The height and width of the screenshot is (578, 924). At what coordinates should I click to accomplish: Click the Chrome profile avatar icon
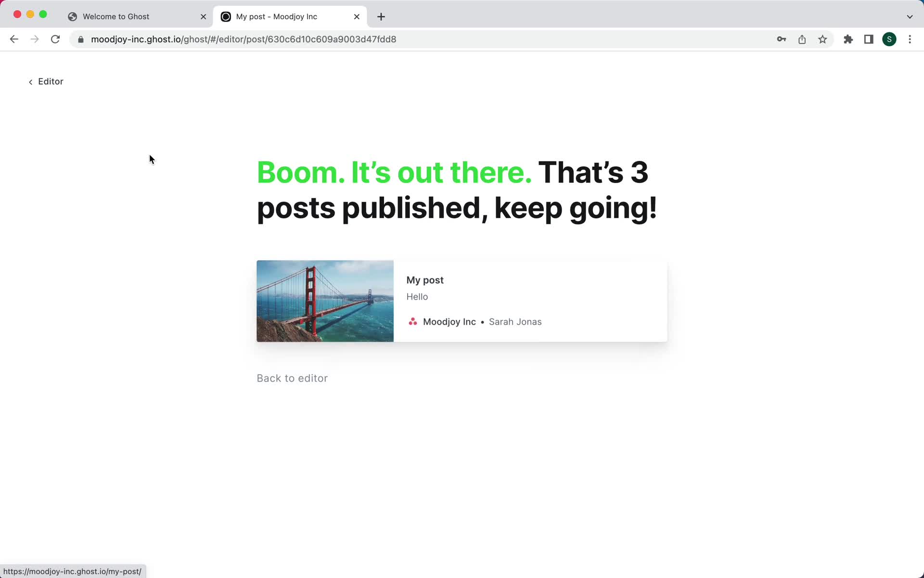tap(889, 39)
